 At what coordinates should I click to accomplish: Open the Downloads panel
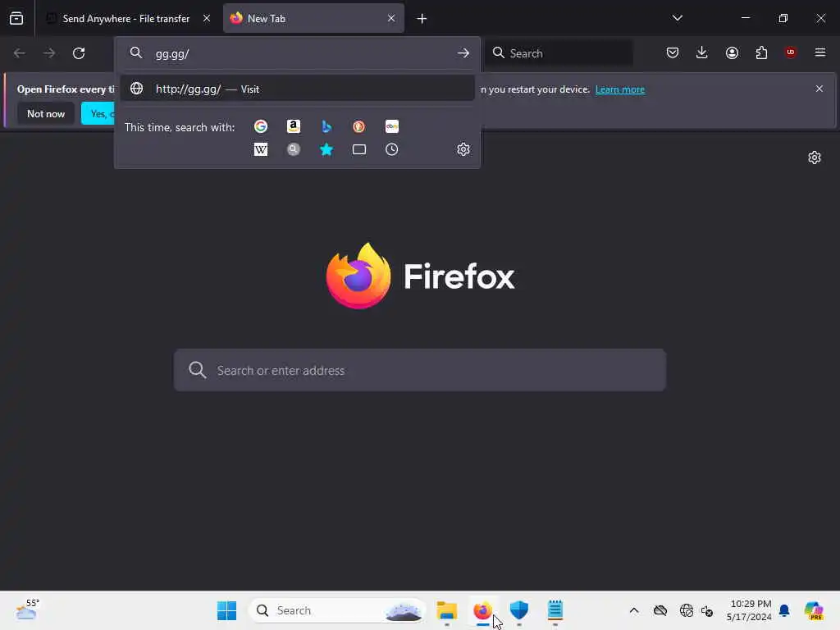(702, 52)
